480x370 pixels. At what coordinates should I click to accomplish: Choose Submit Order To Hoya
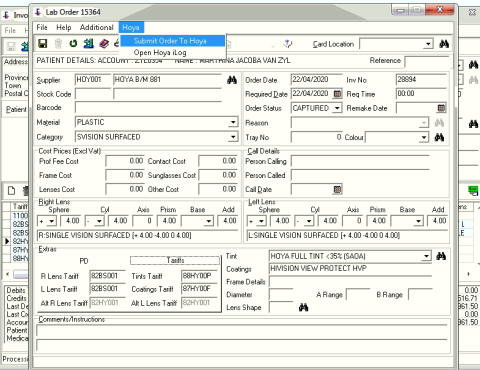(172, 41)
